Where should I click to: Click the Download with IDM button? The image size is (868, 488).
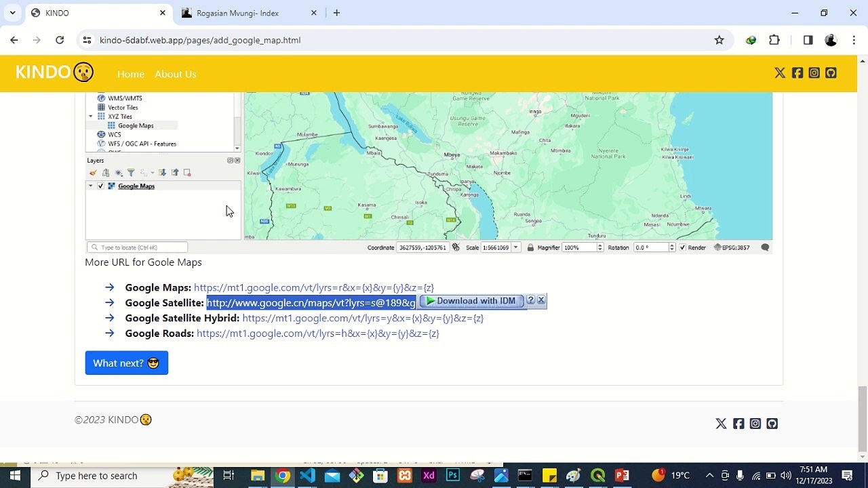[471, 300]
